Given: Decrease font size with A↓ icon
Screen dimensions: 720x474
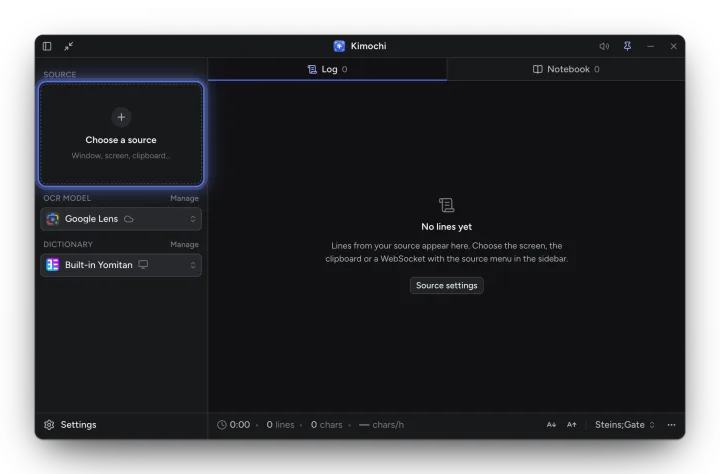Looking at the screenshot, I should [551, 425].
